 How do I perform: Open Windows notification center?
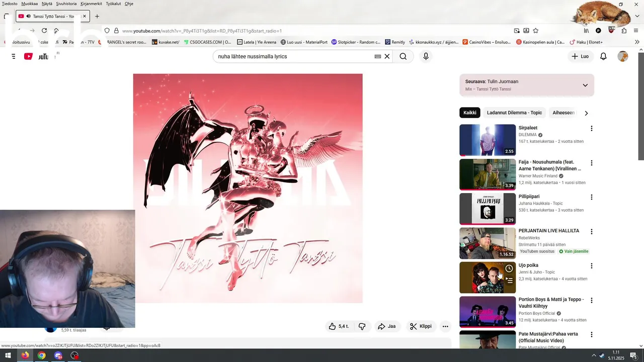point(633,355)
